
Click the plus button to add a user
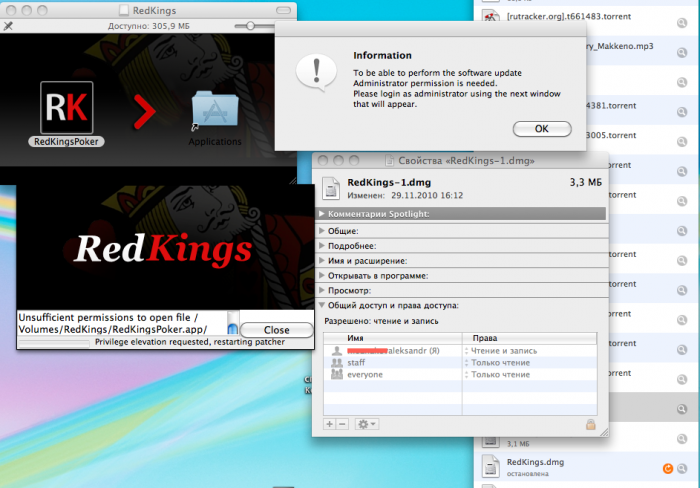point(329,424)
